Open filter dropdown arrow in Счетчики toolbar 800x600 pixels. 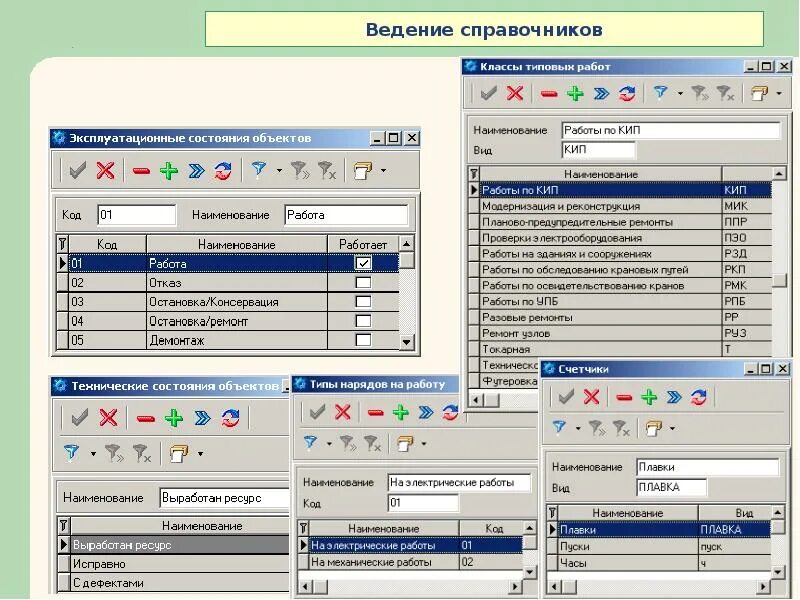point(578,428)
